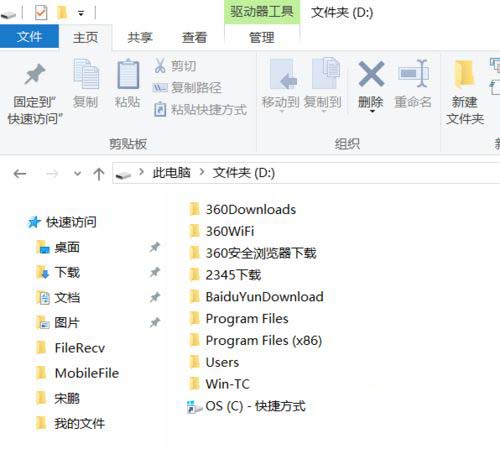500x449 pixels.
Task: Click the Quick access star icon
Action: tap(34, 222)
